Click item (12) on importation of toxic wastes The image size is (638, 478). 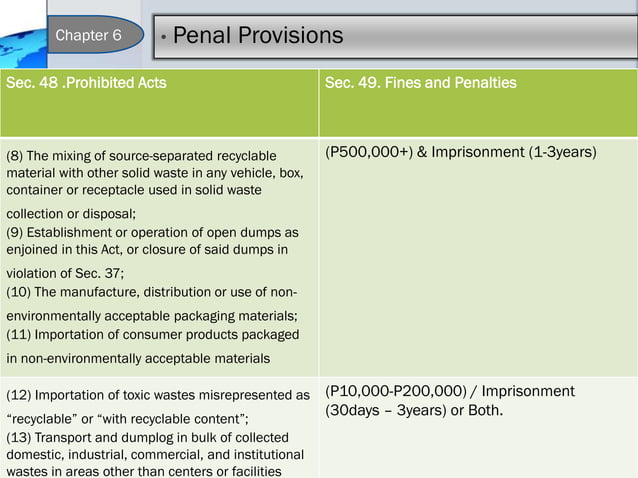[158, 395]
